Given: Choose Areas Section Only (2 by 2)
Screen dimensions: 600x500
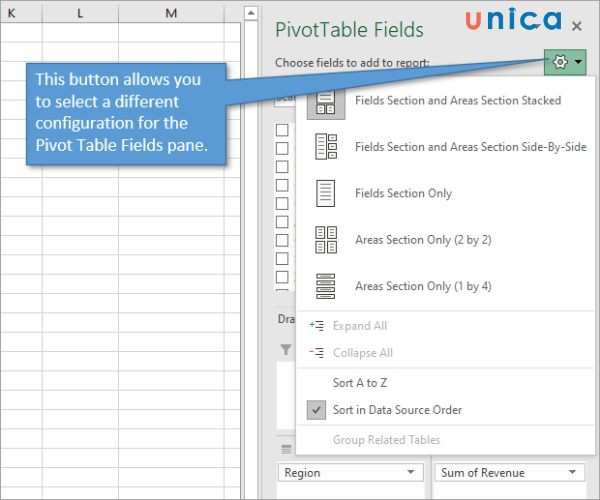Looking at the screenshot, I should 423,240.
